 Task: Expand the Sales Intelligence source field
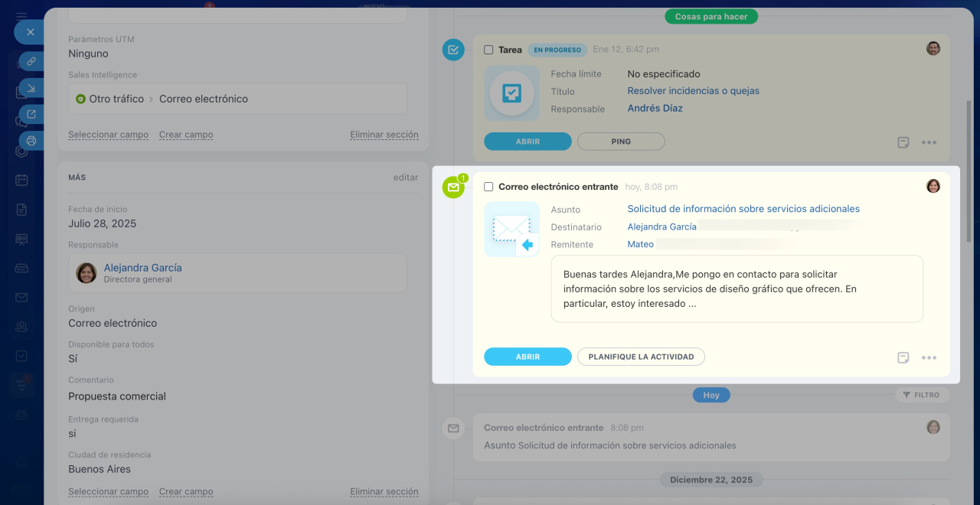tap(237, 99)
